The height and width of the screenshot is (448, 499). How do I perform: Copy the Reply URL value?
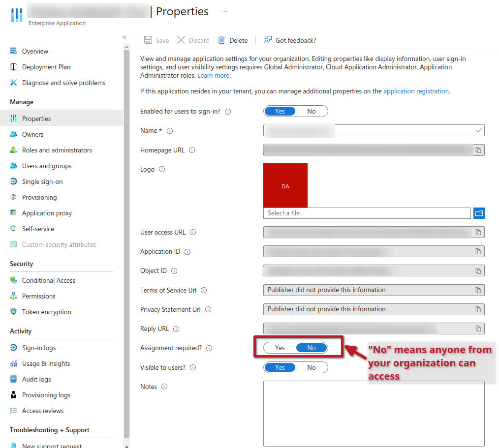478,329
